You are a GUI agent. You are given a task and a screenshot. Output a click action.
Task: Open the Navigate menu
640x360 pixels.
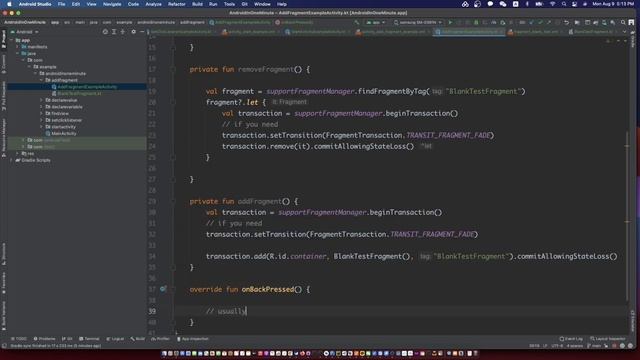coord(112,4)
